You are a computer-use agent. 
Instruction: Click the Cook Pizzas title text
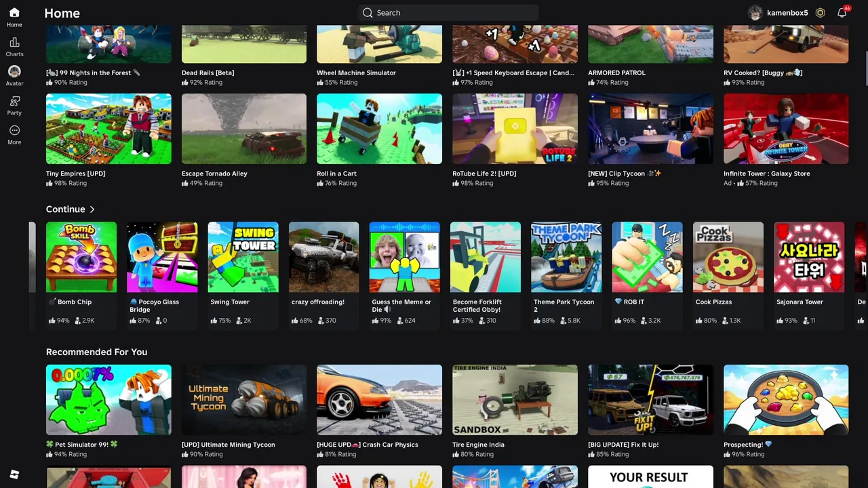(x=713, y=302)
